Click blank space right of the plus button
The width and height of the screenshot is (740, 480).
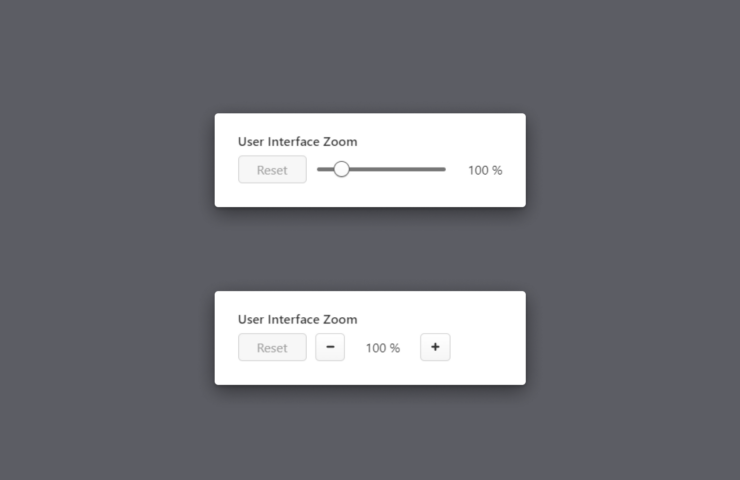click(x=486, y=347)
